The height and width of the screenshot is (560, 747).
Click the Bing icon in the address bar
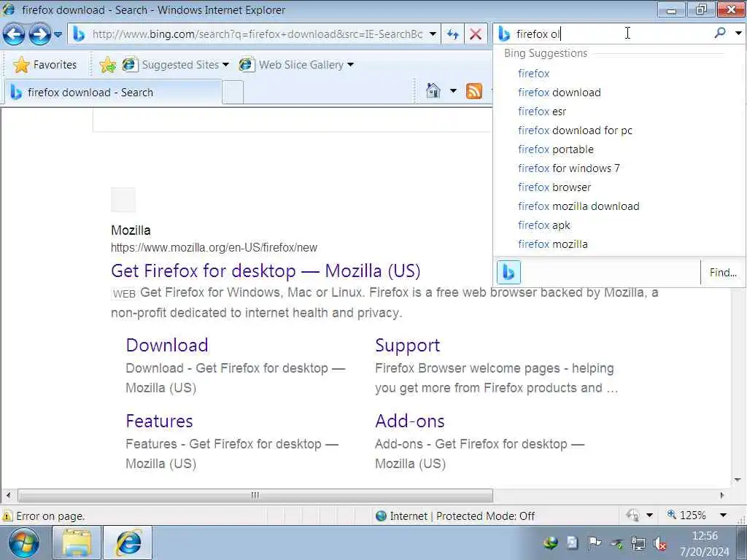click(79, 34)
